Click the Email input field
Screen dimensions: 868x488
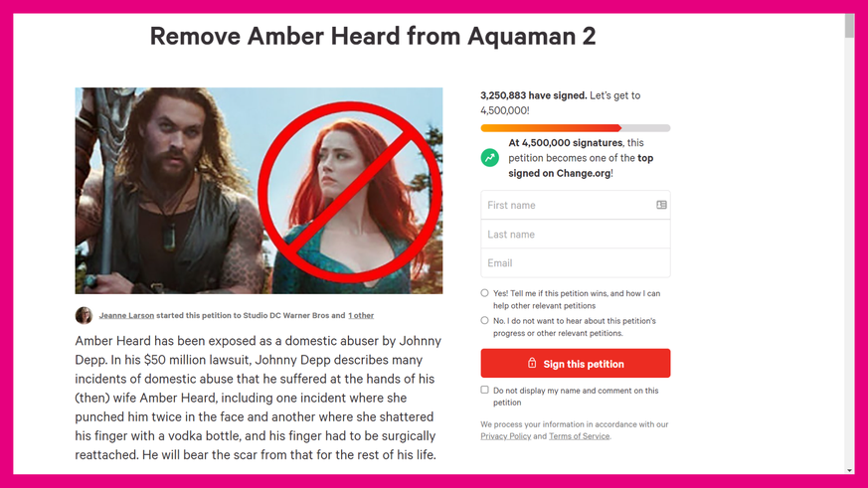[x=575, y=262]
